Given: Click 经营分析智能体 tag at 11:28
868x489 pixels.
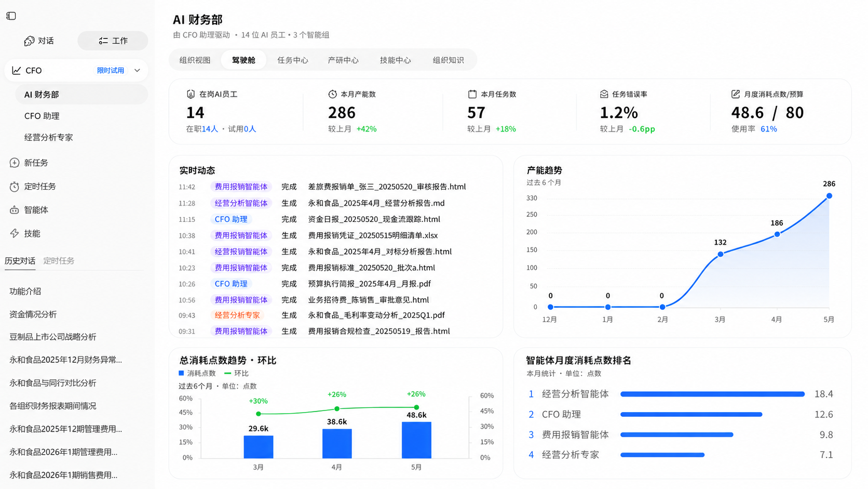Looking at the screenshot, I should click(x=241, y=203).
